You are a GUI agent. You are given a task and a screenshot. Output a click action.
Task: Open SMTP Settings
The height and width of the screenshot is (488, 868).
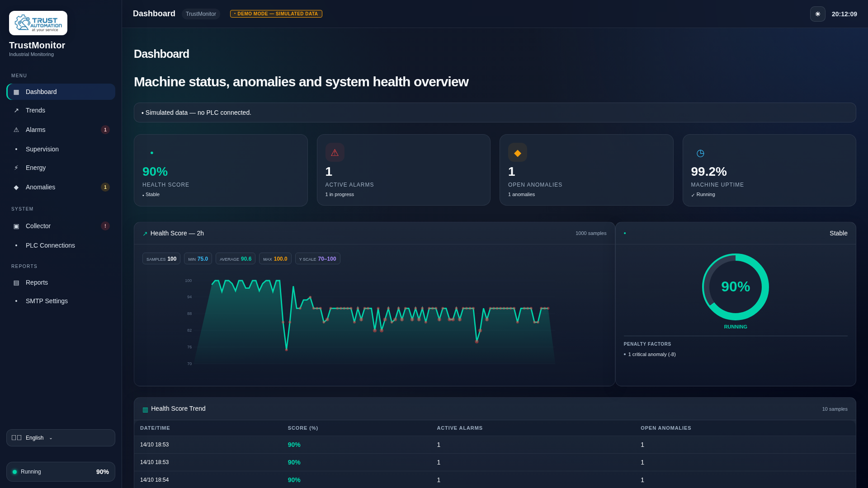(x=61, y=301)
